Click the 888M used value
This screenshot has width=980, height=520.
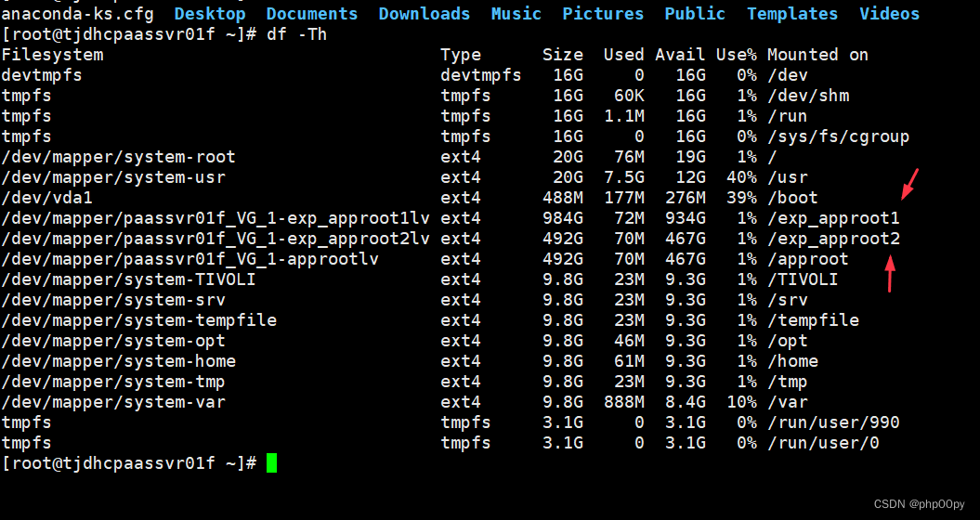623,402
